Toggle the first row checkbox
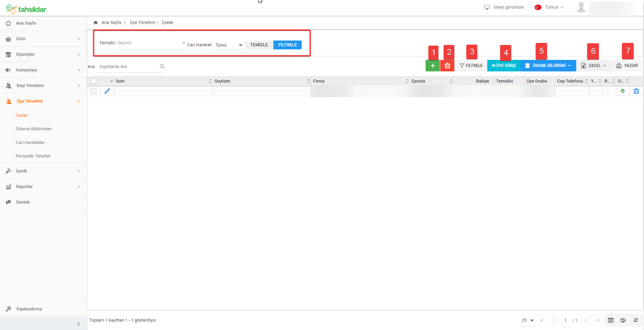Viewport: 644px width, 330px height. [94, 91]
